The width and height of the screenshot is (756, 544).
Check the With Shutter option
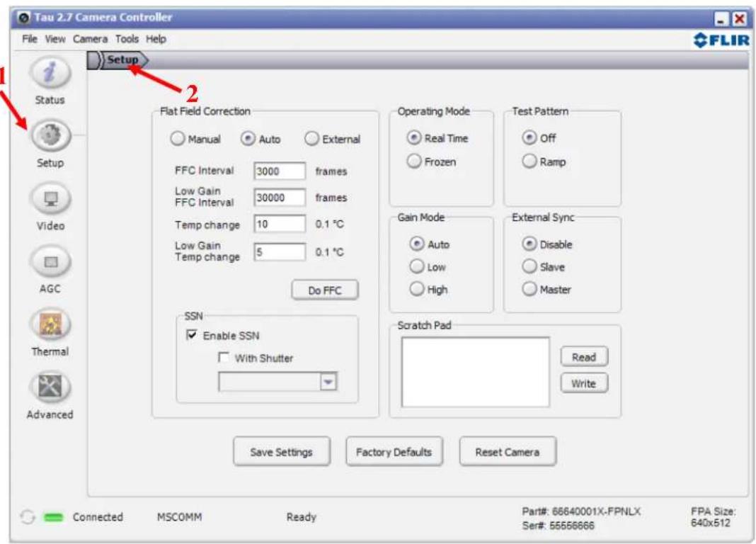tap(223, 358)
